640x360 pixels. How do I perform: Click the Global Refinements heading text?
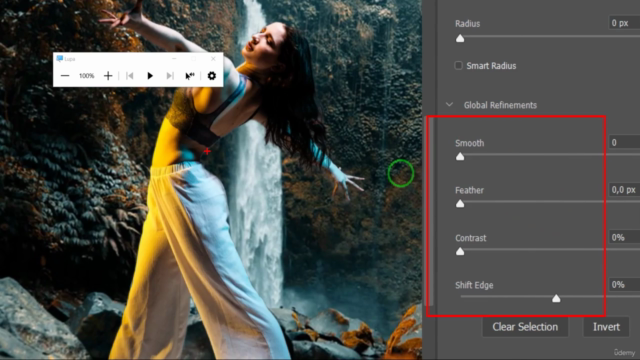point(500,105)
